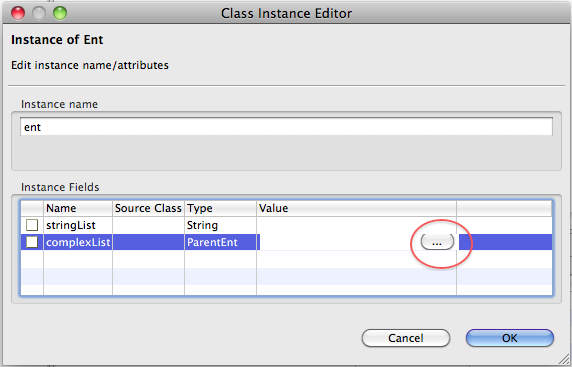Screen dimensions: 572x367
Task: Confirm with the OK button
Action: [x=510, y=338]
